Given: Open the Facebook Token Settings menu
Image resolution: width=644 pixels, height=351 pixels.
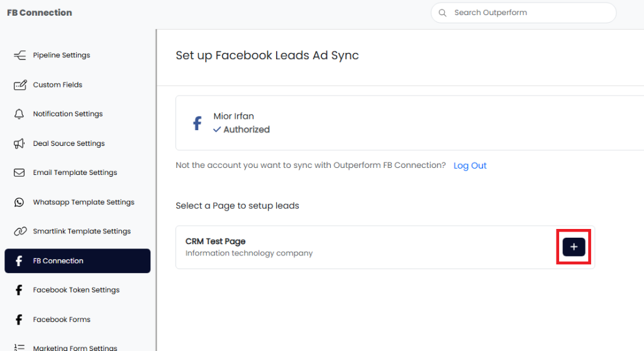Looking at the screenshot, I should tap(76, 290).
